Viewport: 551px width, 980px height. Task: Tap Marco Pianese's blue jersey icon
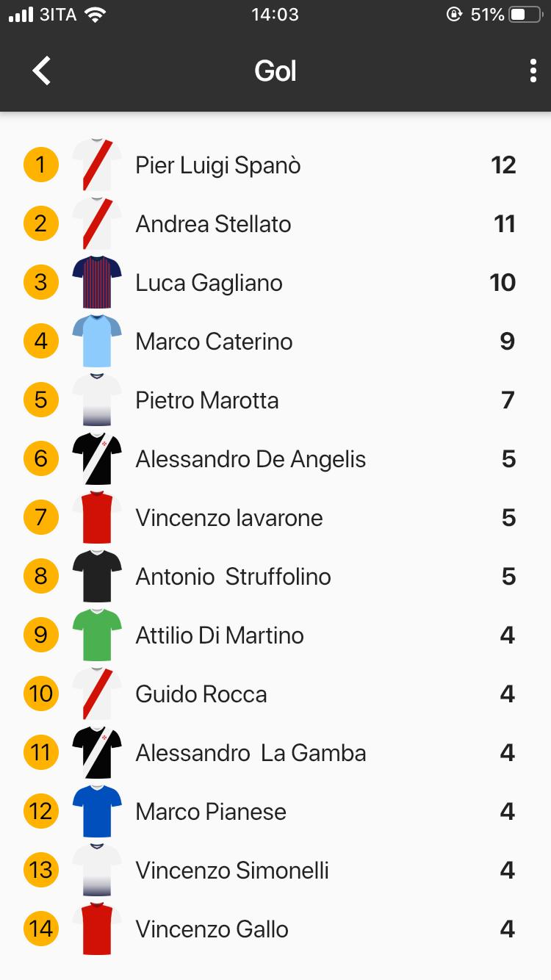tap(97, 812)
